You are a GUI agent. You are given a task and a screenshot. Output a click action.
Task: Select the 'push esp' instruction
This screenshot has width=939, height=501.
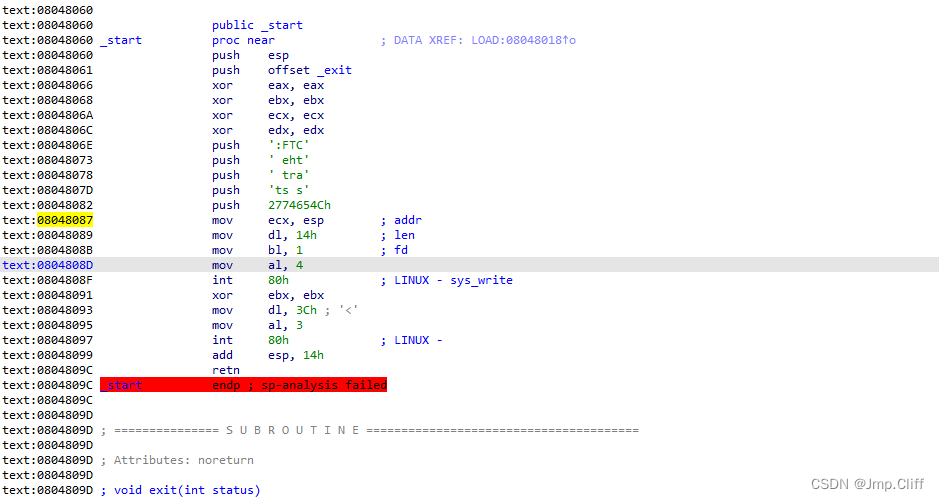click(x=250, y=55)
